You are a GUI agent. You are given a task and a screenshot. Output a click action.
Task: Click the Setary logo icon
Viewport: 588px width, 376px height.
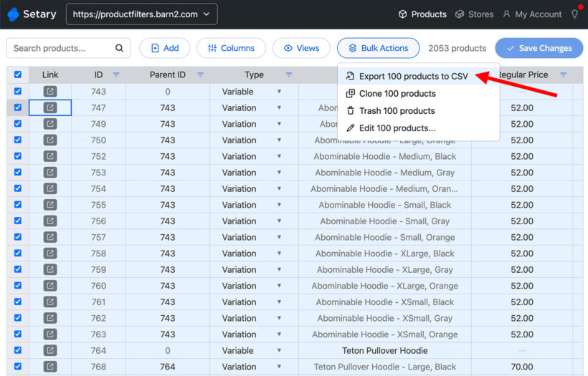[x=13, y=14]
